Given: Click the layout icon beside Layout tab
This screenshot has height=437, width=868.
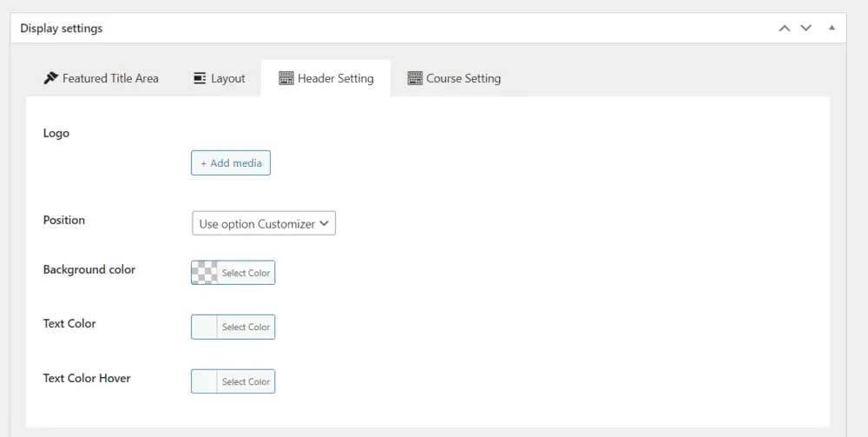Looking at the screenshot, I should coord(200,78).
